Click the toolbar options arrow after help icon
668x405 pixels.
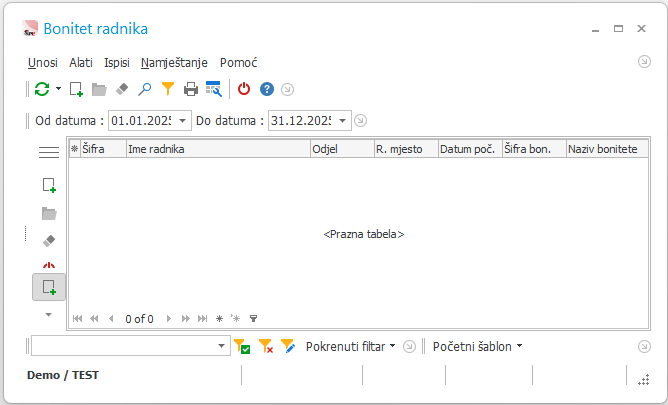(288, 89)
